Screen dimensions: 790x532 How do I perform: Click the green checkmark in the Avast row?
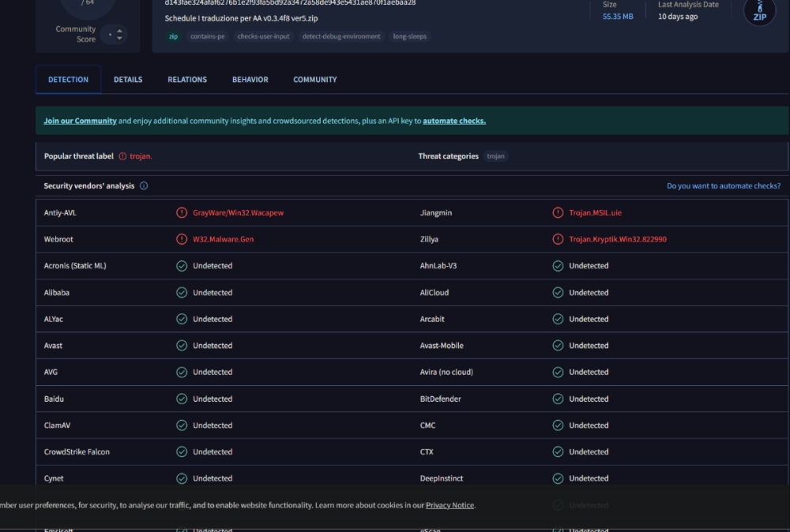[x=182, y=346]
